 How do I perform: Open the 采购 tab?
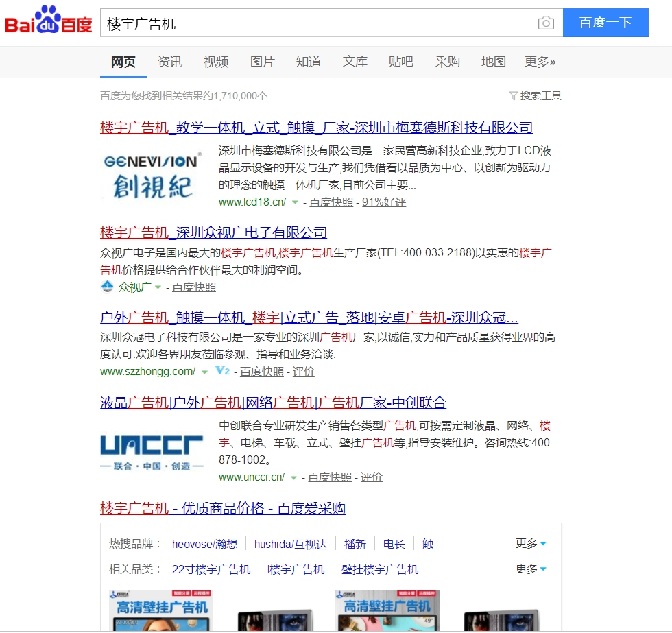(x=447, y=62)
